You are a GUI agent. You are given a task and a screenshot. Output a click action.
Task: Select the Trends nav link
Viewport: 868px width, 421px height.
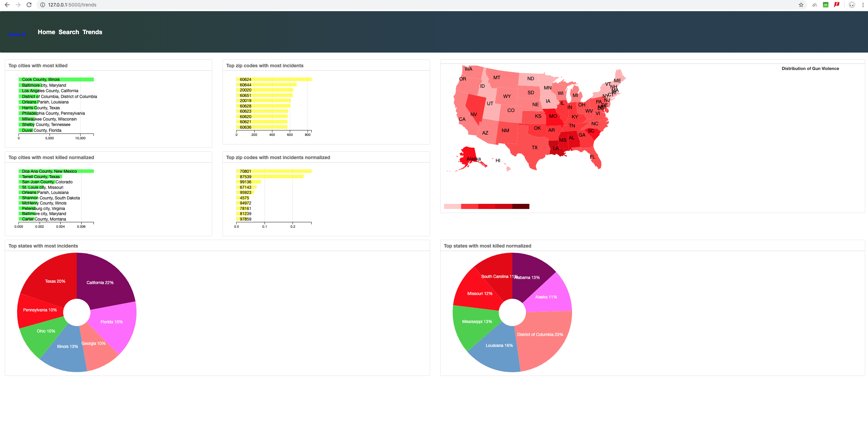(x=92, y=32)
